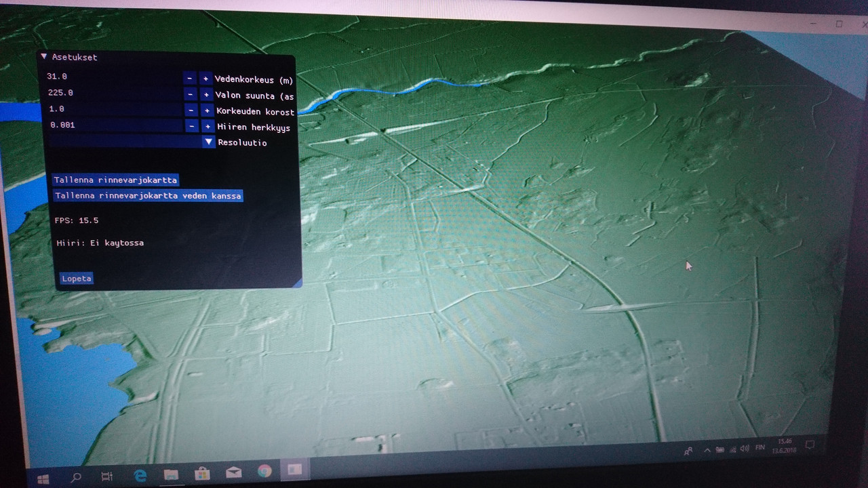The image size is (868, 488).
Task: Click the battery icon in tray
Action: click(x=719, y=449)
